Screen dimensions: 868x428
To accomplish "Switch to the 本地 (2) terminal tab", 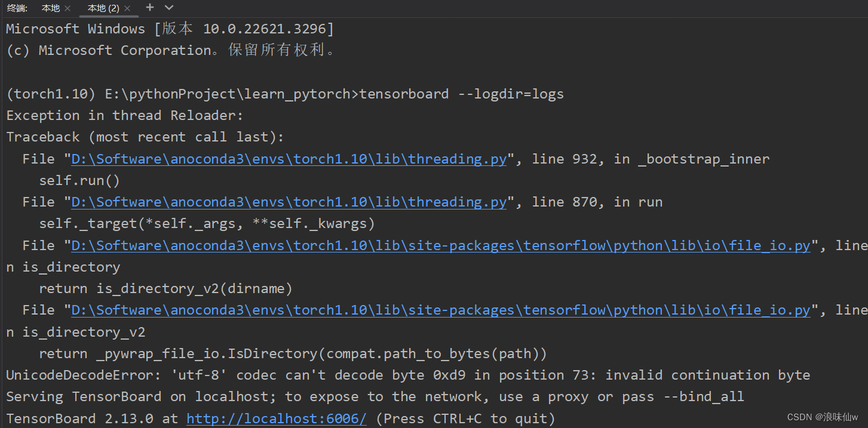I will point(103,8).
